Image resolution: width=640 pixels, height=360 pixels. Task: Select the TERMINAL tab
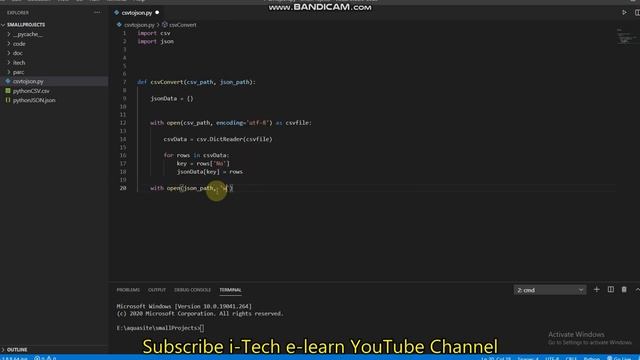[230, 290]
